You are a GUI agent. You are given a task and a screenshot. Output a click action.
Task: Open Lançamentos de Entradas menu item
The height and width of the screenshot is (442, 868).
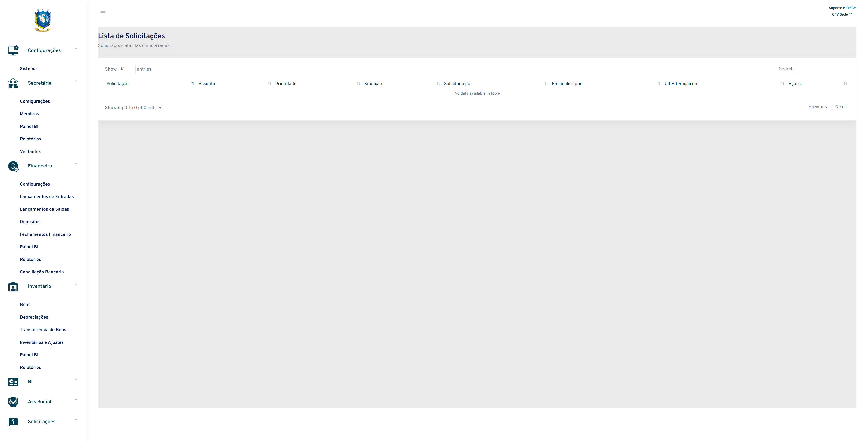coord(47,196)
